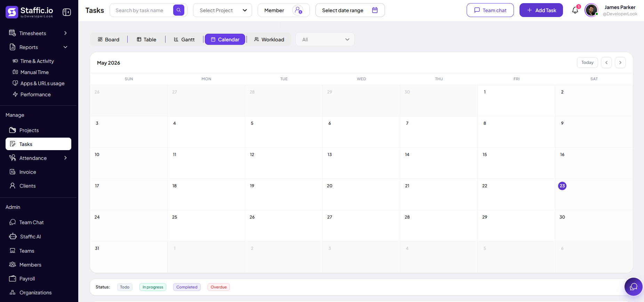Open the notifications bell
This screenshot has height=302, width=644.
[x=575, y=10]
